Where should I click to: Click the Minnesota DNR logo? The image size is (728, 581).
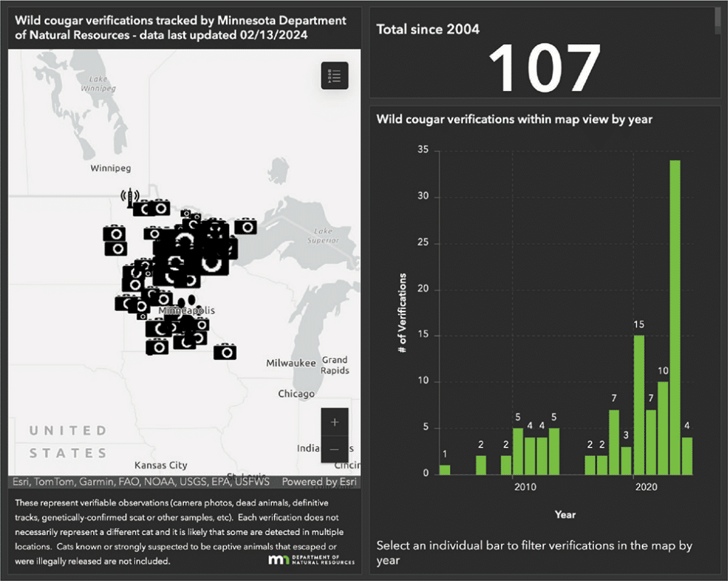click(x=311, y=560)
